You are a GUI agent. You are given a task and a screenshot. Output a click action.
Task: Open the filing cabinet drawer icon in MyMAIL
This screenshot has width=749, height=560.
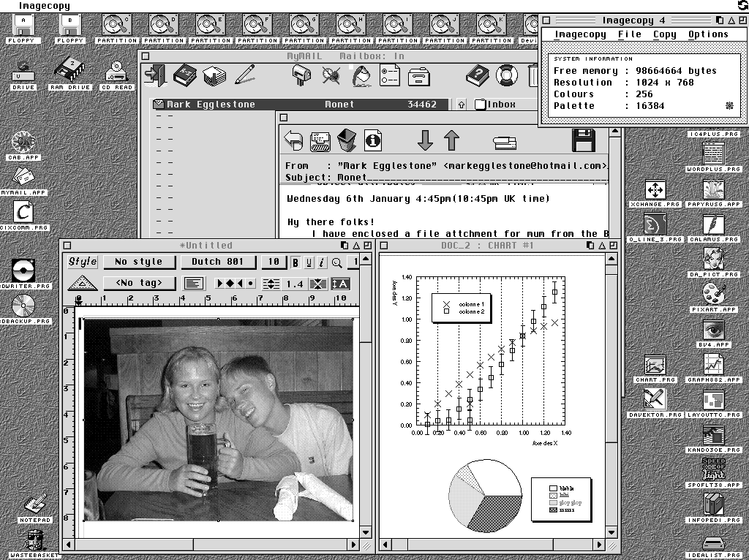[x=419, y=77]
